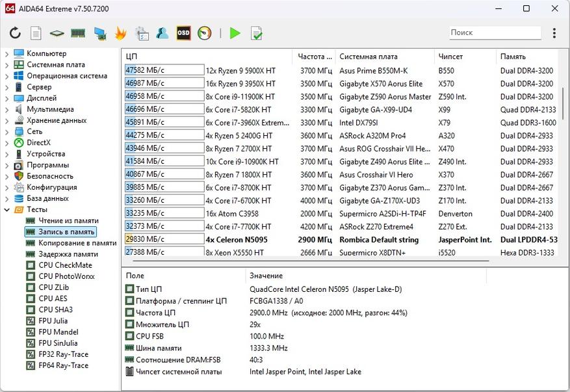Select the 4x Celeron N5095 result row
The image size is (570, 392).
[x=341, y=240]
